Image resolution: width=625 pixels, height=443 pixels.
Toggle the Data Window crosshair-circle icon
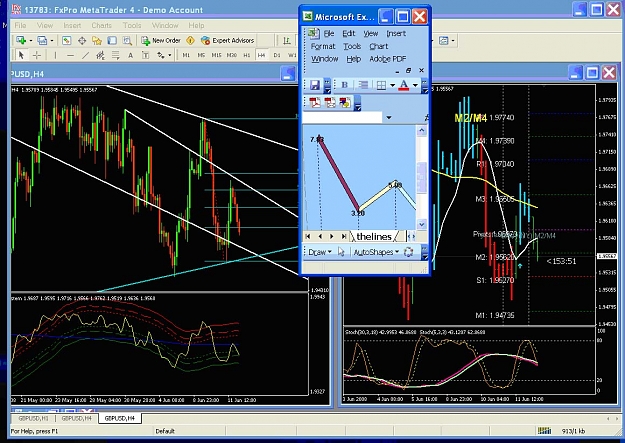(82, 40)
